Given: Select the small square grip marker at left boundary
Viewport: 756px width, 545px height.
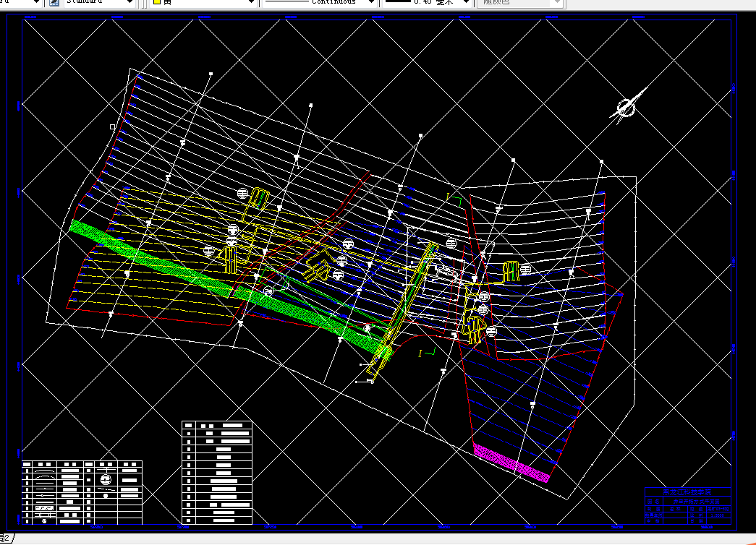Looking at the screenshot, I should 113,126.
